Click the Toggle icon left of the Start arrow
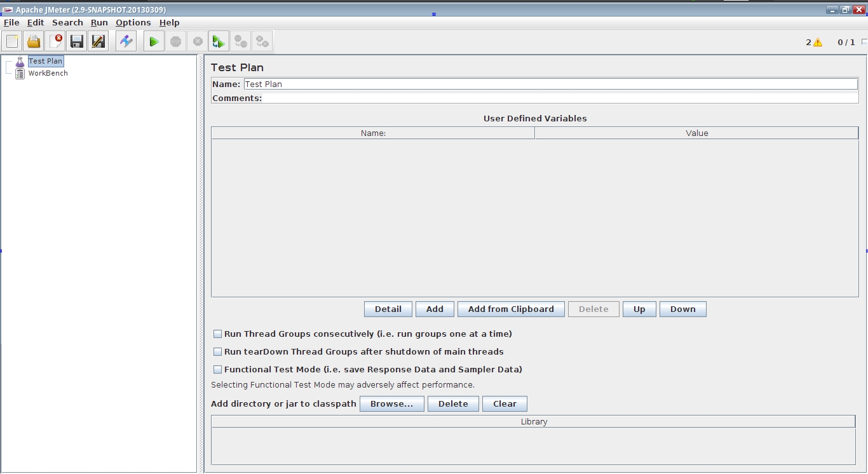This screenshot has height=474, width=868. (x=126, y=41)
